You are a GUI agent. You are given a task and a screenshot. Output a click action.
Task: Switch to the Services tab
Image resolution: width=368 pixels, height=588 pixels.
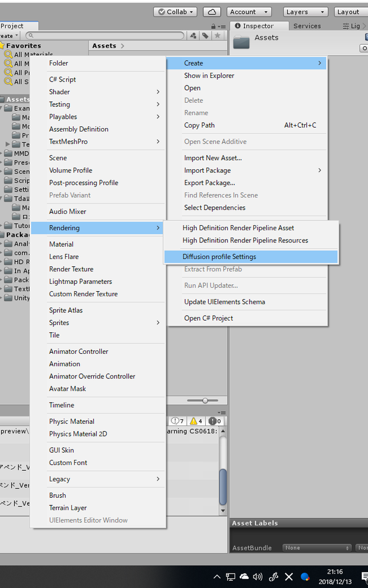307,26
